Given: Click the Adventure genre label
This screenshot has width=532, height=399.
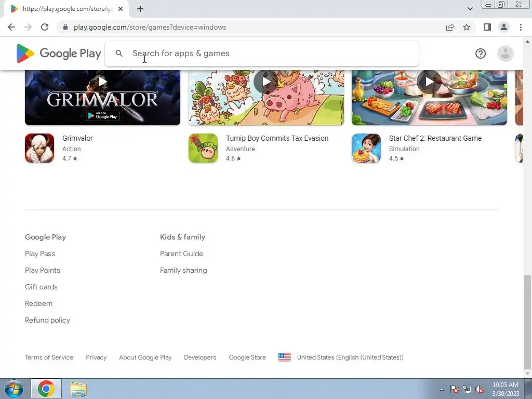Looking at the screenshot, I should 240,149.
